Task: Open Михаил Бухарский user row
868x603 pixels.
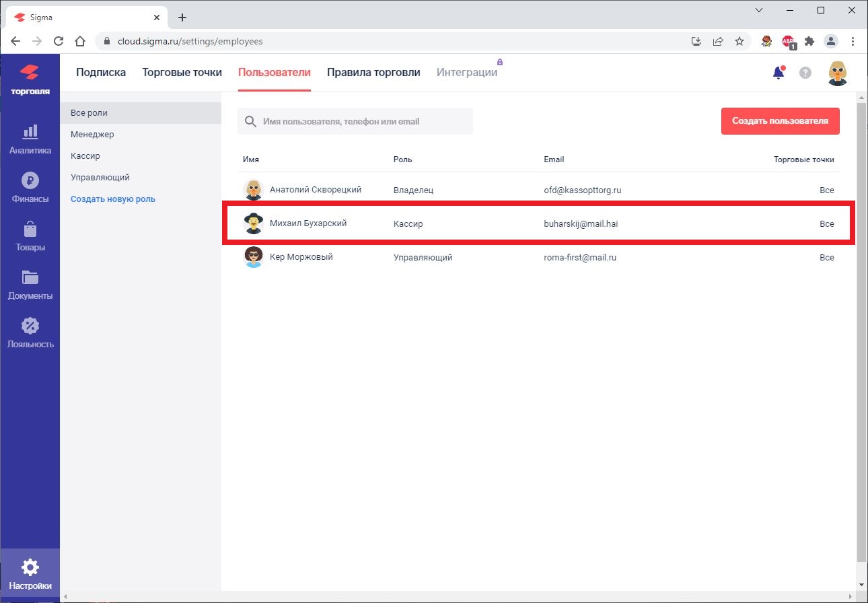Action: [308, 223]
